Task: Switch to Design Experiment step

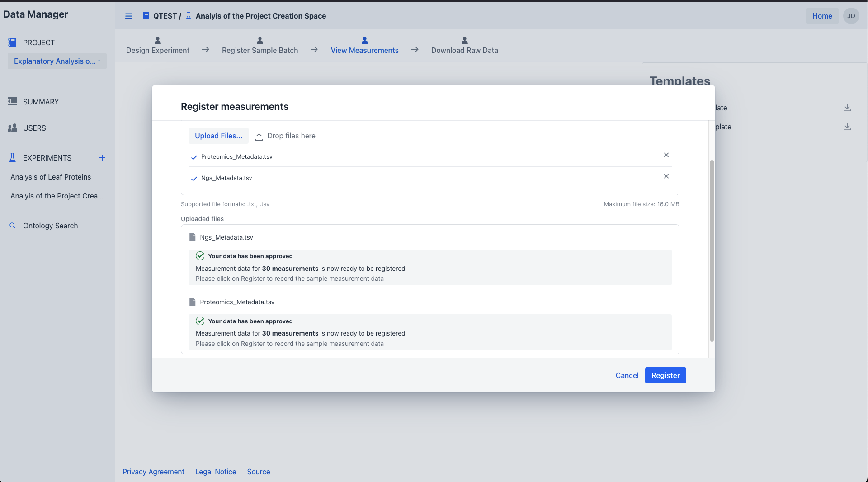Action: click(x=157, y=46)
